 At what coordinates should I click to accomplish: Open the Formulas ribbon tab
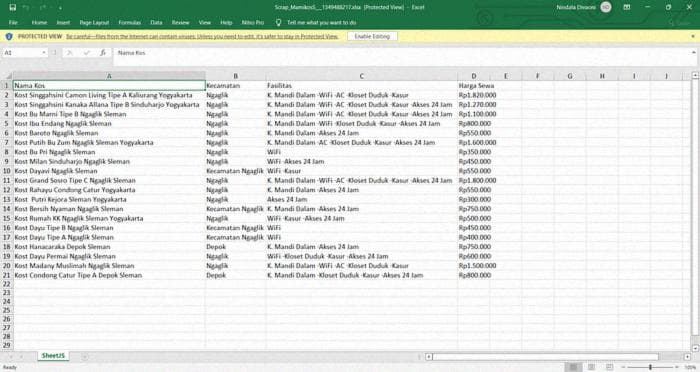(129, 22)
